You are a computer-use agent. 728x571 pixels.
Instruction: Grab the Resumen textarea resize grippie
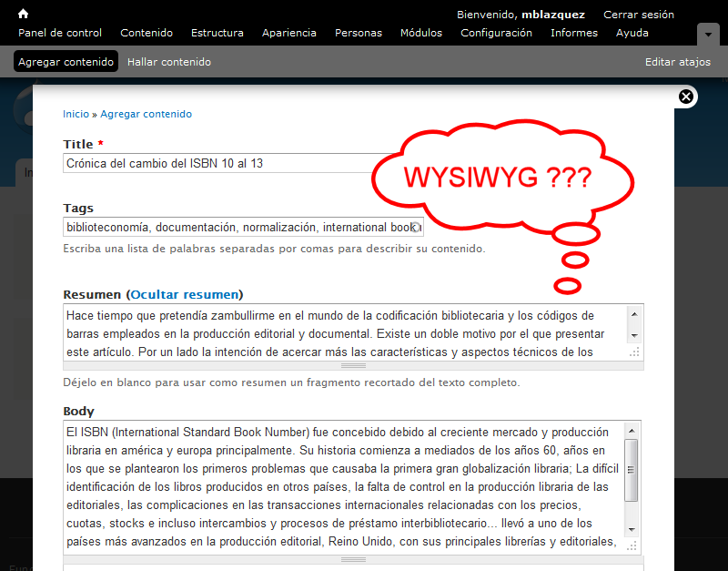[x=353, y=365]
